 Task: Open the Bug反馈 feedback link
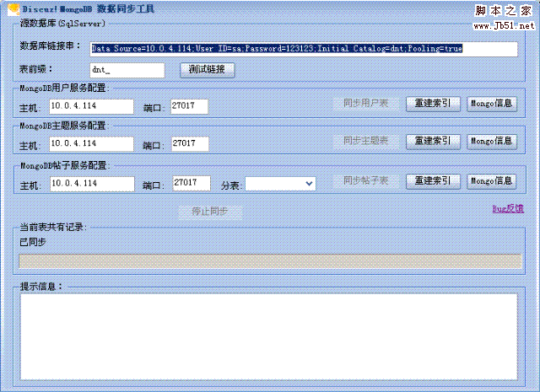click(507, 208)
